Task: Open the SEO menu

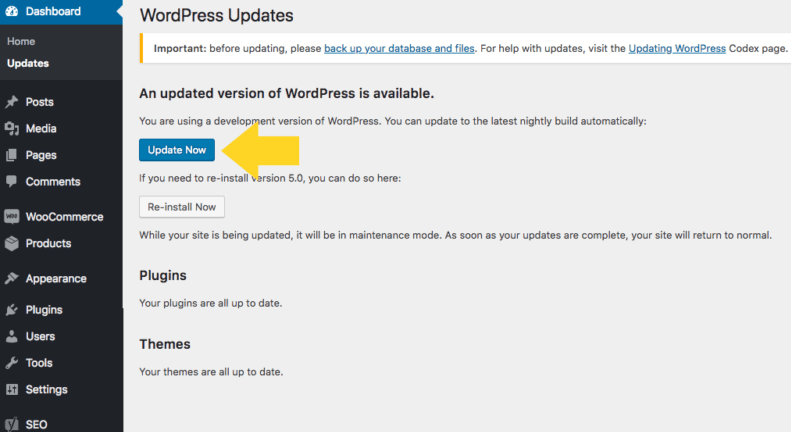Action: (x=36, y=425)
